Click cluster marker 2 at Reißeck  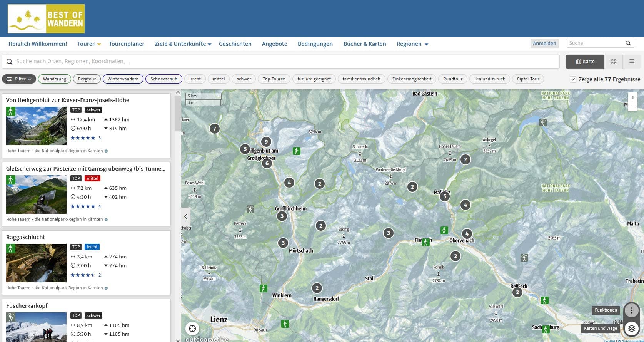tap(517, 292)
